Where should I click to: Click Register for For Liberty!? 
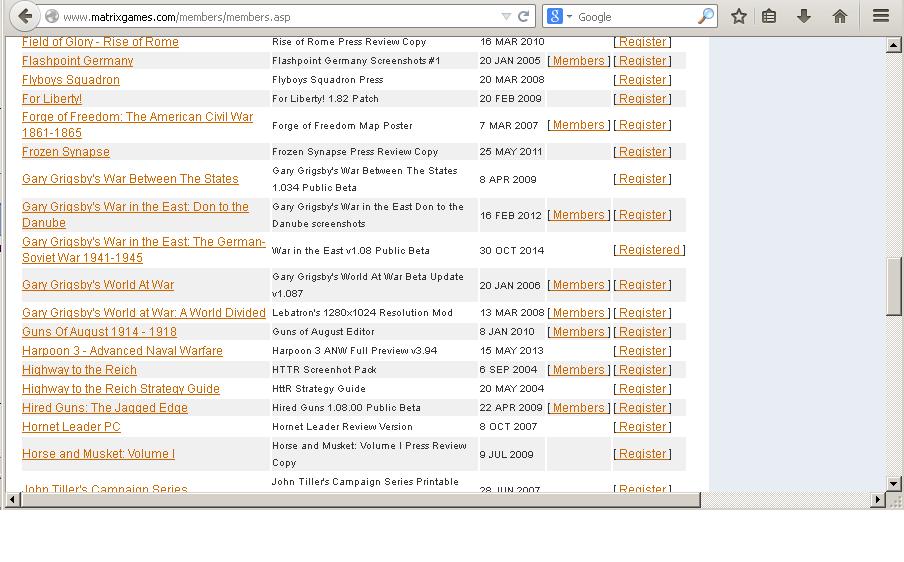click(x=642, y=99)
